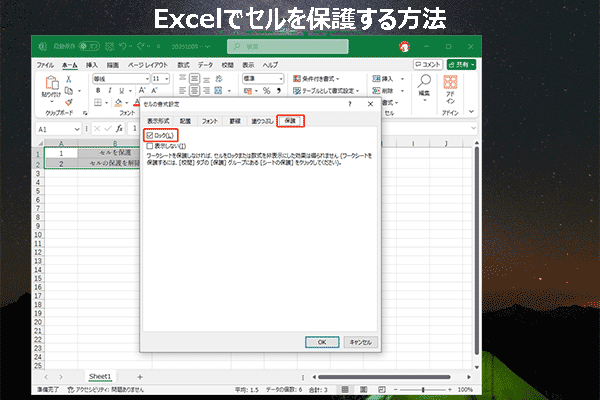
Task: Toggle Bold formatting in ribbon
Action: click(x=98, y=91)
